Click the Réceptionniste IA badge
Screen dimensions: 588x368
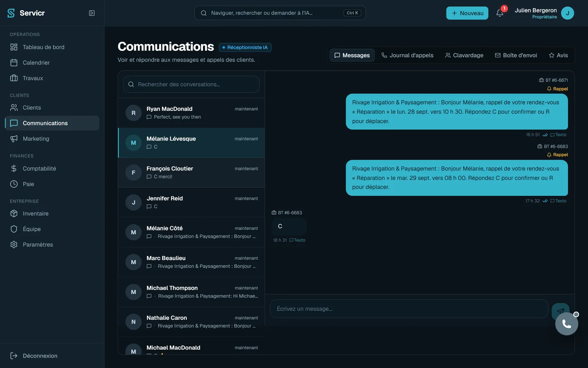(245, 47)
